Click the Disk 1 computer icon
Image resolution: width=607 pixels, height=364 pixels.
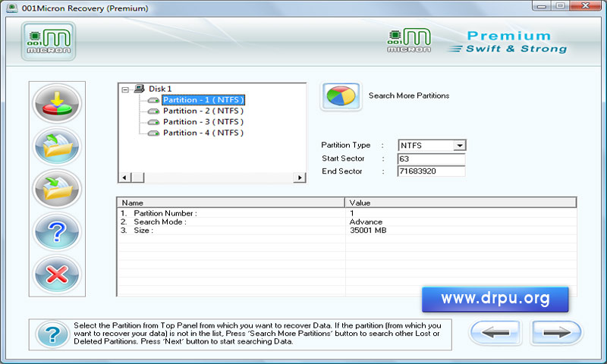(139, 89)
